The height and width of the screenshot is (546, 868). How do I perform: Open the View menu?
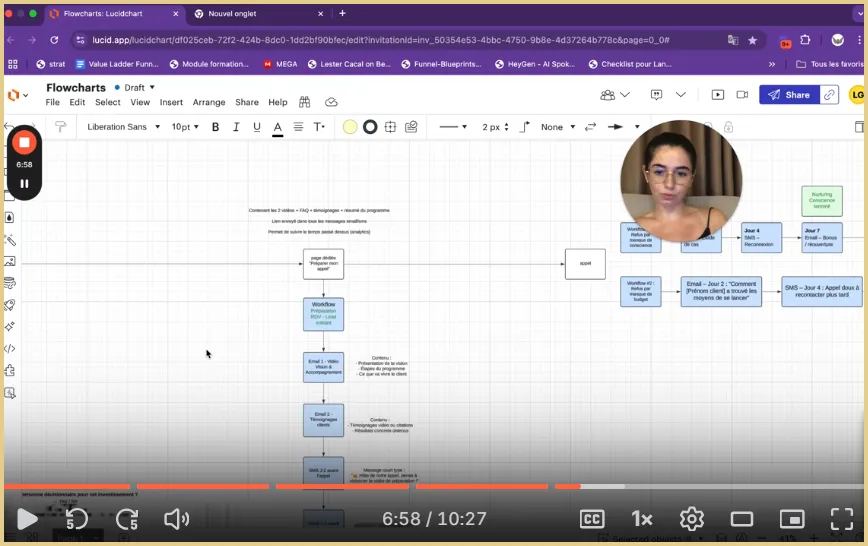click(x=140, y=102)
